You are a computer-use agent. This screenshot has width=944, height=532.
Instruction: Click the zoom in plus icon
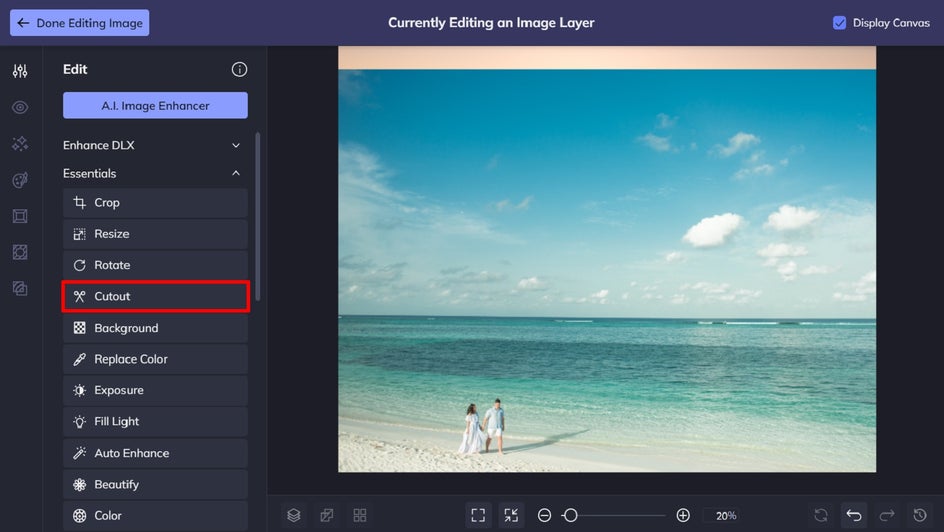(683, 515)
